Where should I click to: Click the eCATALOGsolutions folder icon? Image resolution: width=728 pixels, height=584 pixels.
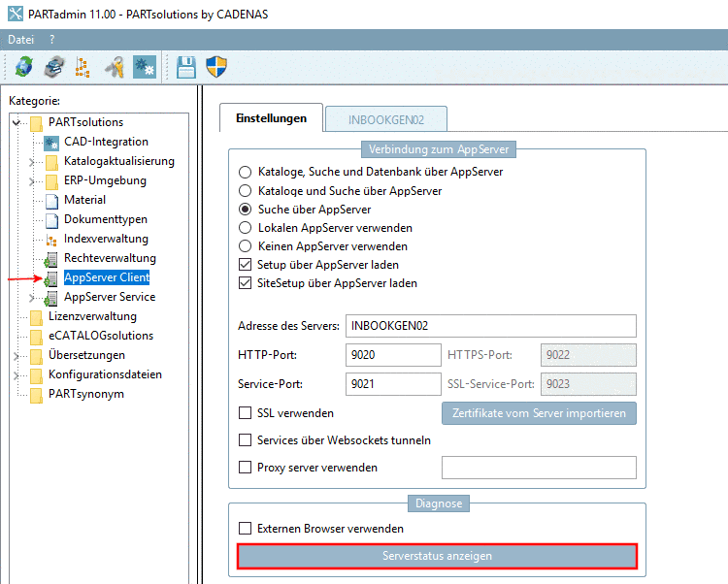(36, 337)
